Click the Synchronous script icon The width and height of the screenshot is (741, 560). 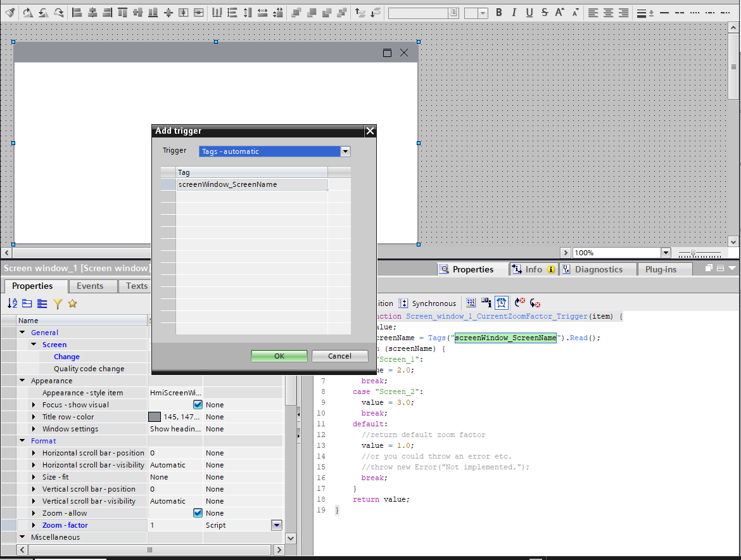[403, 303]
